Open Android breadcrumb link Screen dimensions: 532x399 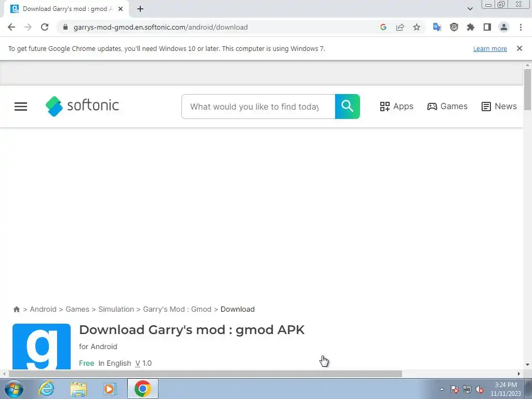43,310
